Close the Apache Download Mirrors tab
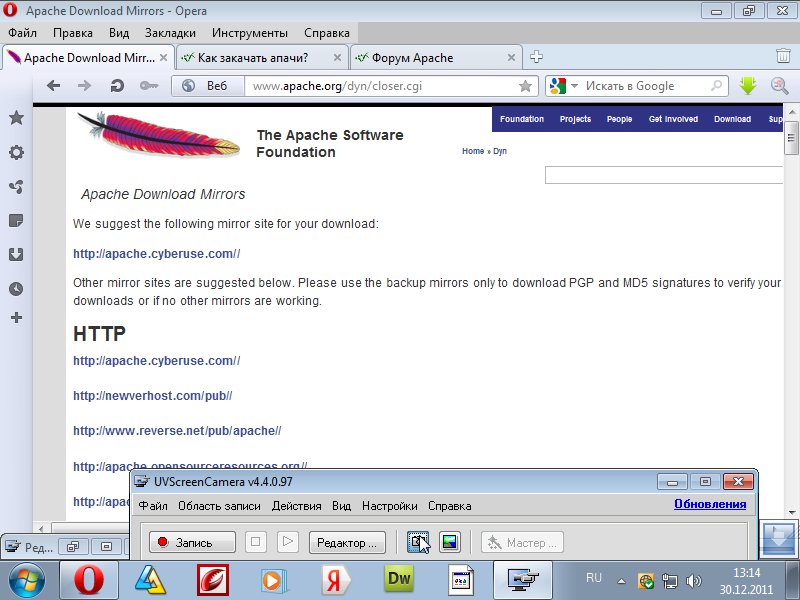Viewport: 800px width, 600px height. tap(163, 58)
